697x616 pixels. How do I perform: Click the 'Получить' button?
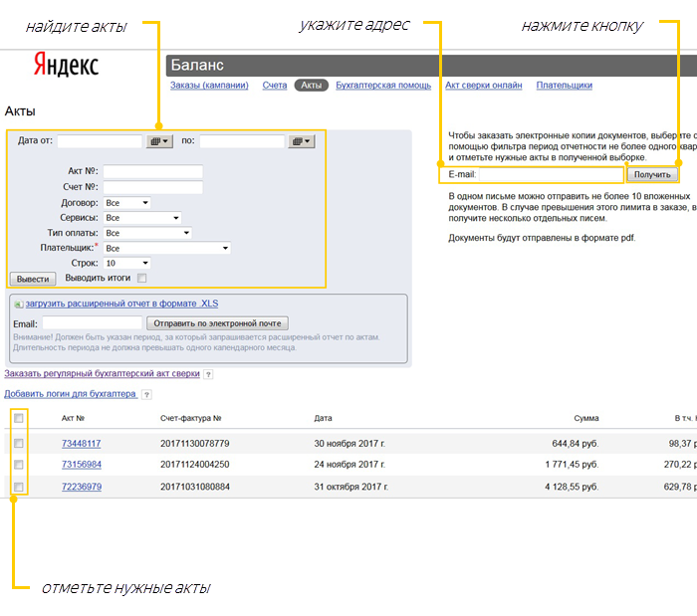[652, 174]
